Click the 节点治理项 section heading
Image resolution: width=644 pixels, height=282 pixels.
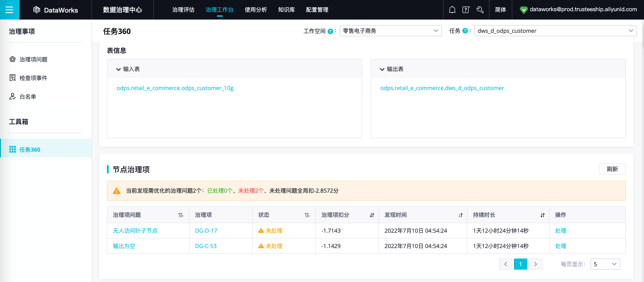(131, 170)
